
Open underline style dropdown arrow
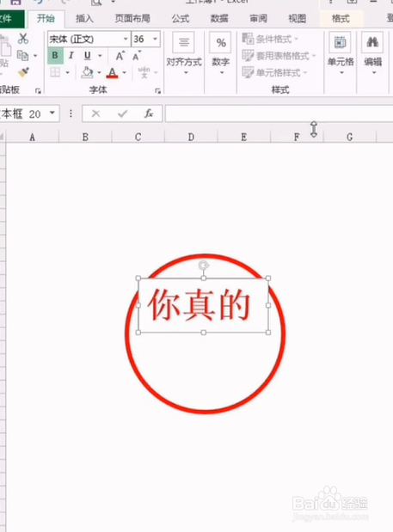[100, 56]
